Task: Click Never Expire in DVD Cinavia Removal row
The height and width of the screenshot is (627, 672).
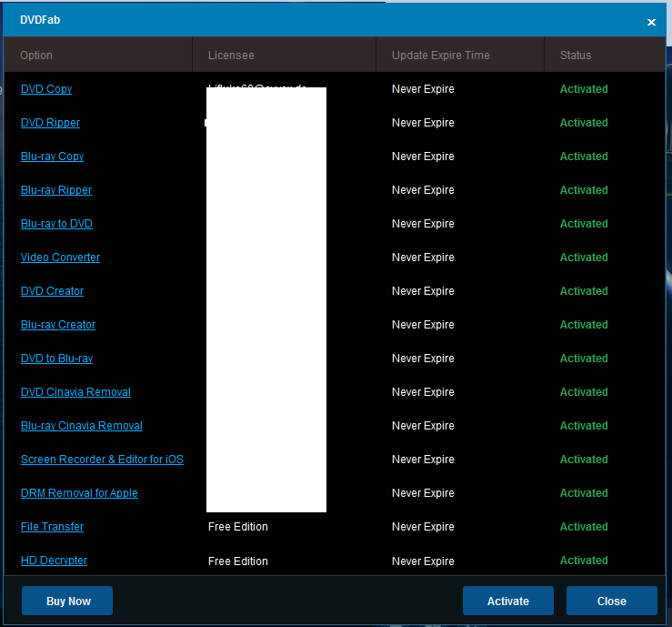Action: [x=423, y=392]
